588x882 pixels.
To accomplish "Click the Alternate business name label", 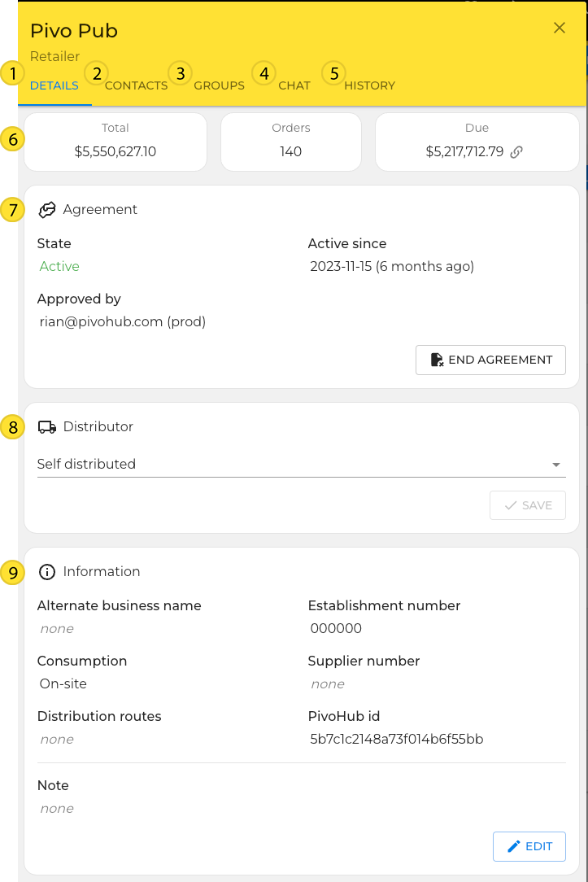I will 120,606.
